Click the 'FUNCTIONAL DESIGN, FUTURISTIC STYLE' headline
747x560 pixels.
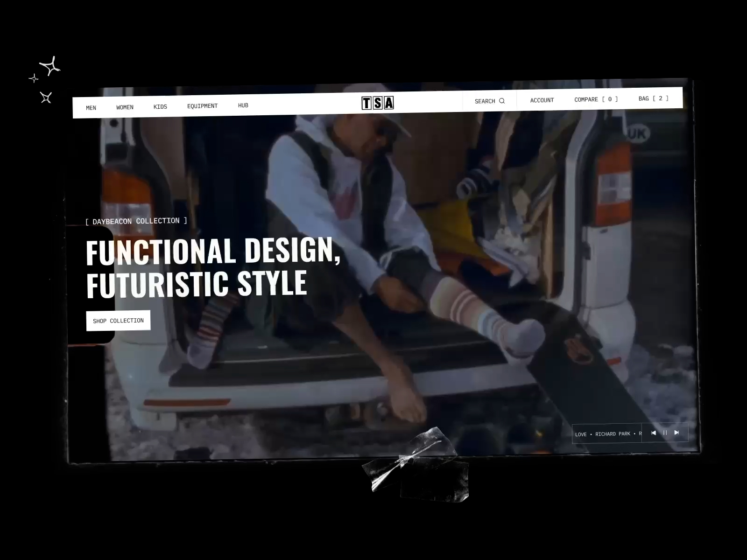pos(213,267)
